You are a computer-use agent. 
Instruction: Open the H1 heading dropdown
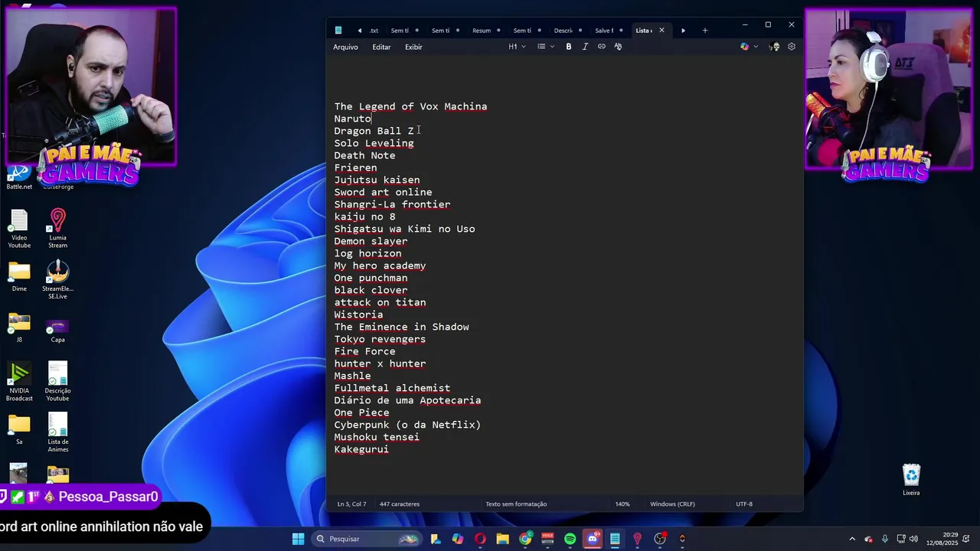(518, 47)
